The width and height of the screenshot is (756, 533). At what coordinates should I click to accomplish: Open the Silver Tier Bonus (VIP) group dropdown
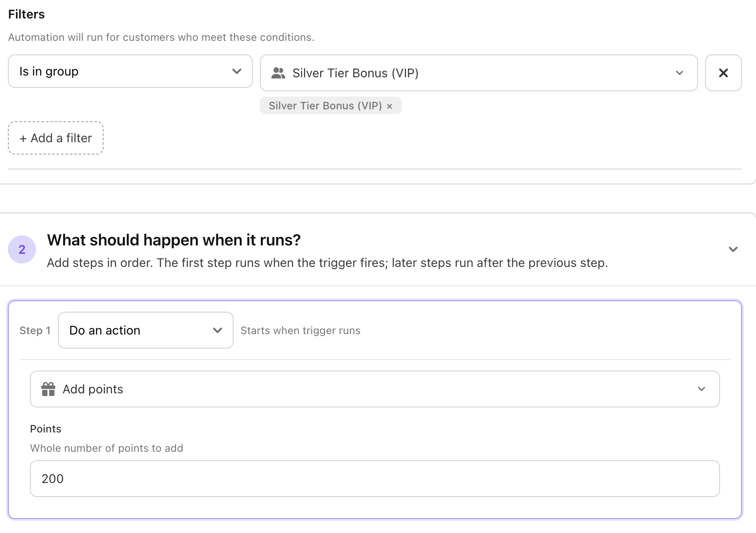click(479, 73)
